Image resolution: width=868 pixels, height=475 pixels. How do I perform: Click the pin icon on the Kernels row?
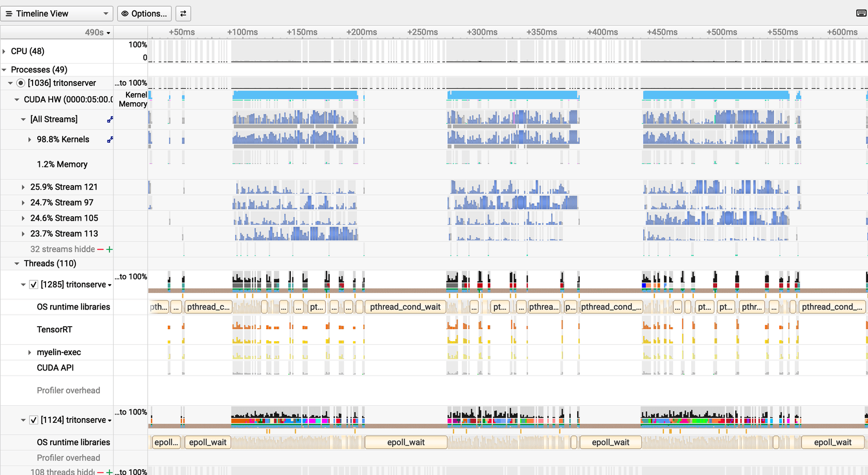click(110, 139)
